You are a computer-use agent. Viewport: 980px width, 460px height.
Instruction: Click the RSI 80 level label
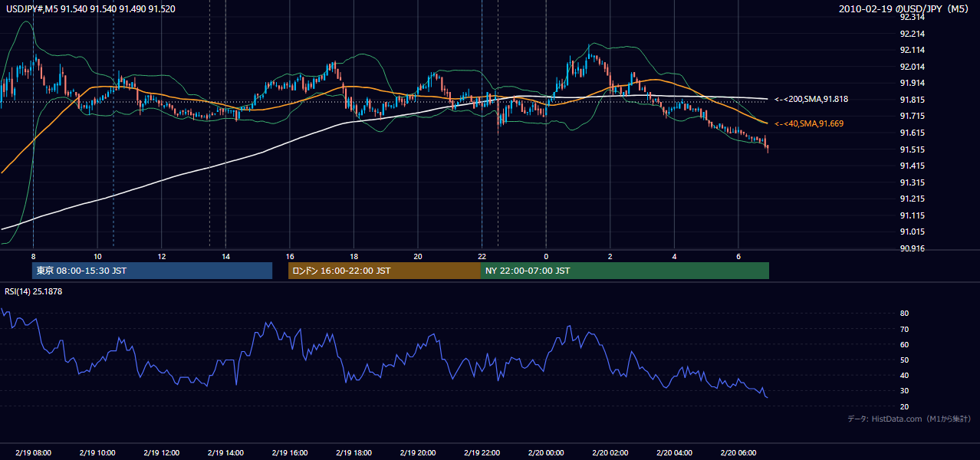[x=905, y=314]
